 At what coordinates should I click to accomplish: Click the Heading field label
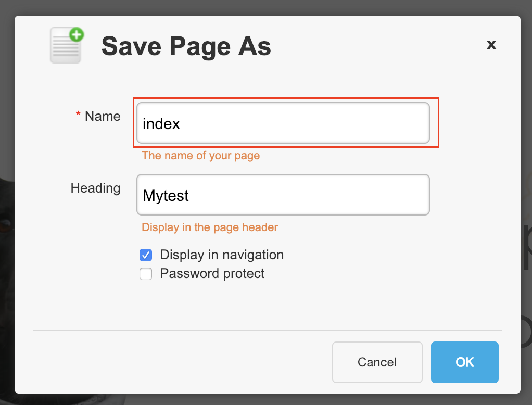click(95, 188)
